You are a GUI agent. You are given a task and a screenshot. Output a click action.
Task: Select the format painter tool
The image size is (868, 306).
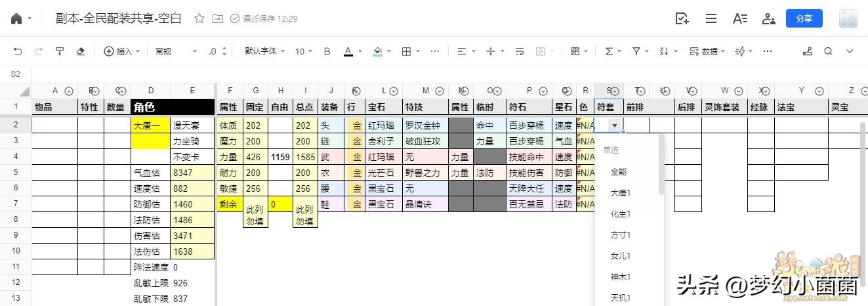click(60, 51)
